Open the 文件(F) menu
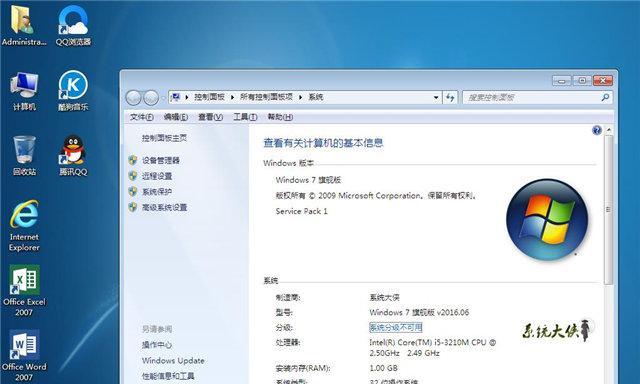 pyautogui.click(x=142, y=117)
